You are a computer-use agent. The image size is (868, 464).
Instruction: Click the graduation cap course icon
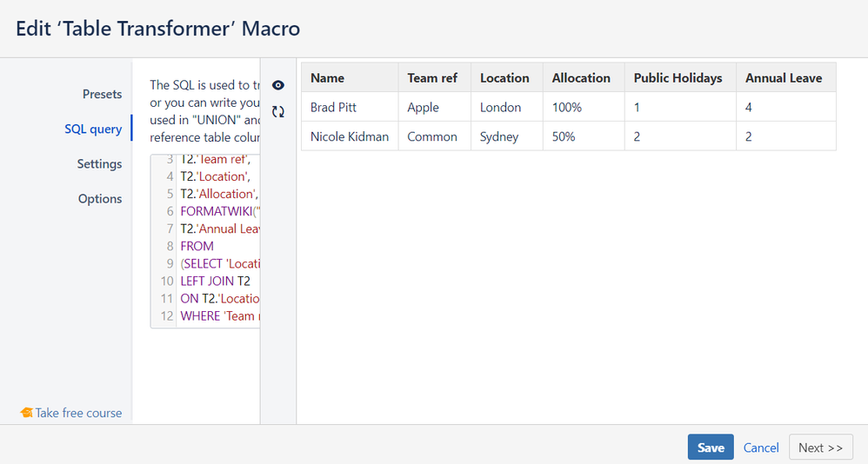coord(26,413)
